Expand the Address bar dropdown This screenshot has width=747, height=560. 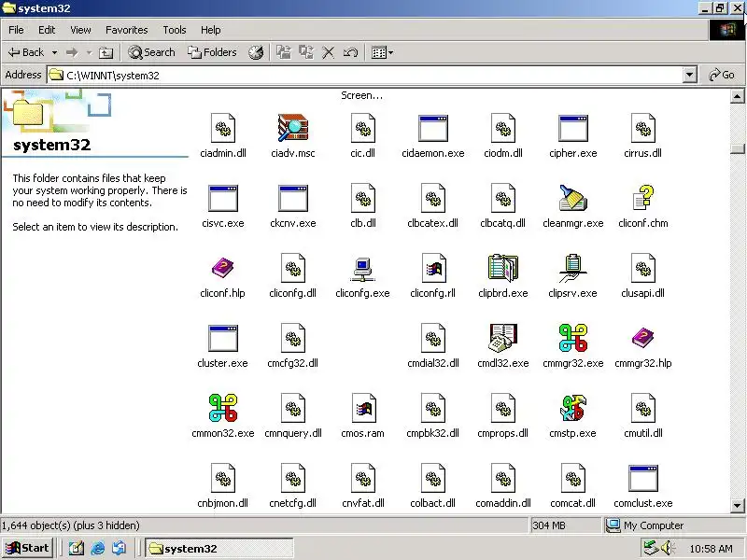tap(689, 75)
